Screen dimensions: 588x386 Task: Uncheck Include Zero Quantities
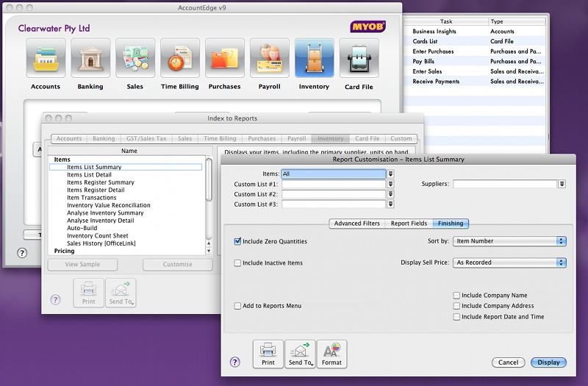pyautogui.click(x=237, y=241)
